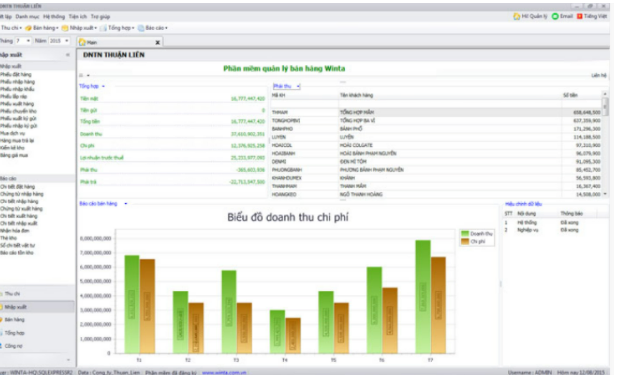The image size is (620, 375).
Task: Open the Năm year dropdown
Action: [66, 41]
